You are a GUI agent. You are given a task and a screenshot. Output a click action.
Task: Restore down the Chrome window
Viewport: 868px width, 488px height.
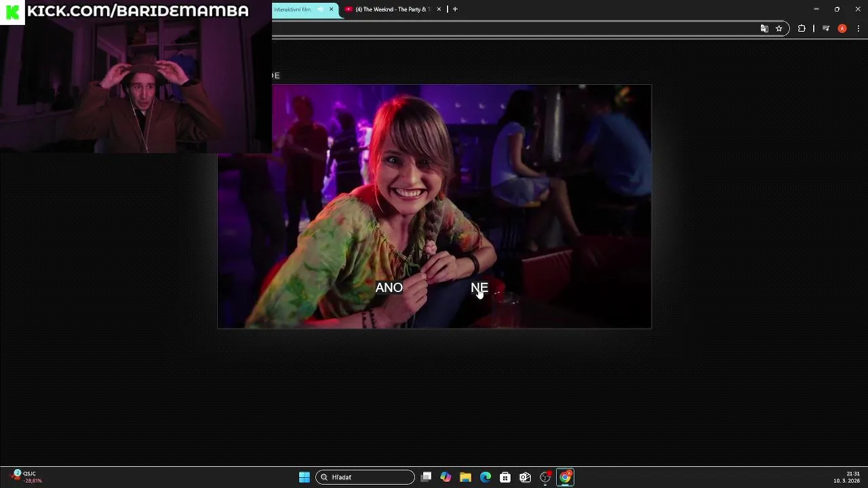(837, 9)
